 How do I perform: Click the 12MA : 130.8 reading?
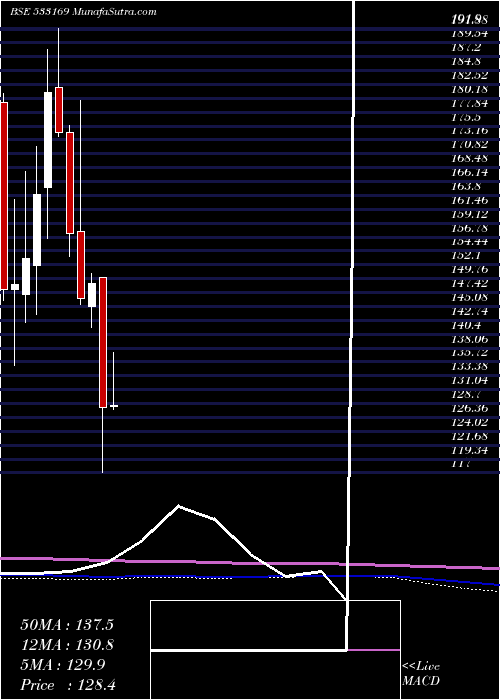(67, 645)
